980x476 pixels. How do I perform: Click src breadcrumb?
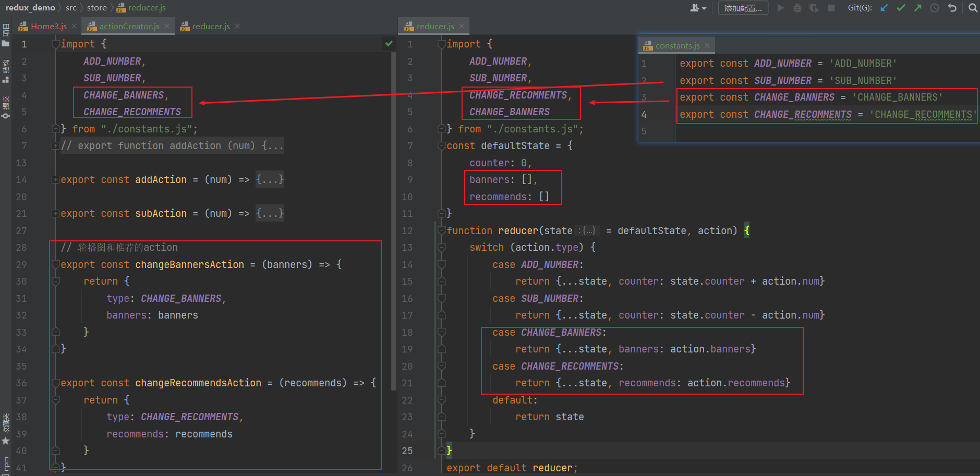tap(71, 8)
